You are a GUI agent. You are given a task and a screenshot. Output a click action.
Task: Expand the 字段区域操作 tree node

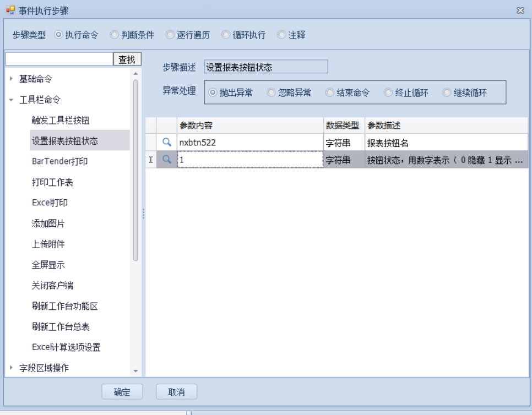pos(12,368)
